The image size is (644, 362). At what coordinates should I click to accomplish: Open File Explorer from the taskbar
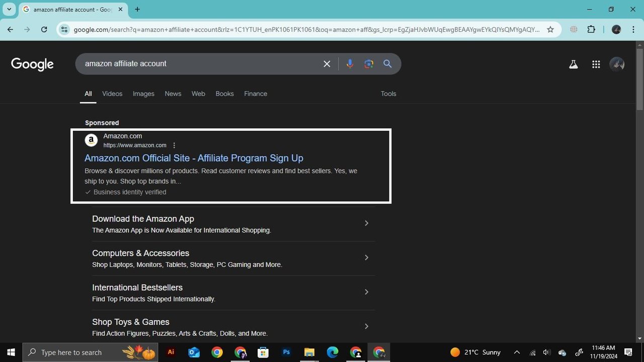pyautogui.click(x=309, y=352)
